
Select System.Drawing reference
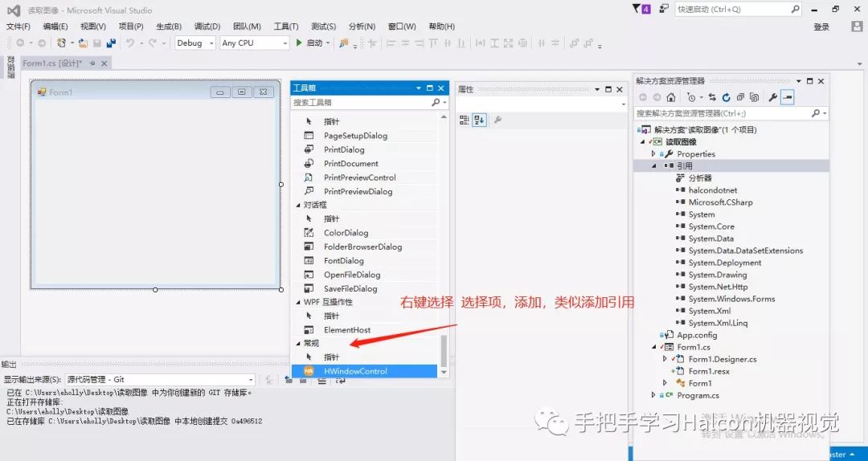click(718, 275)
